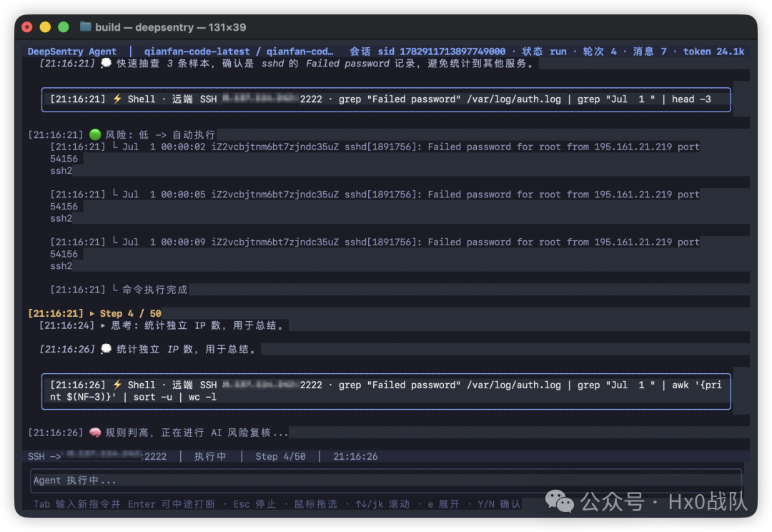Click the e 展开 hint

tap(444, 504)
